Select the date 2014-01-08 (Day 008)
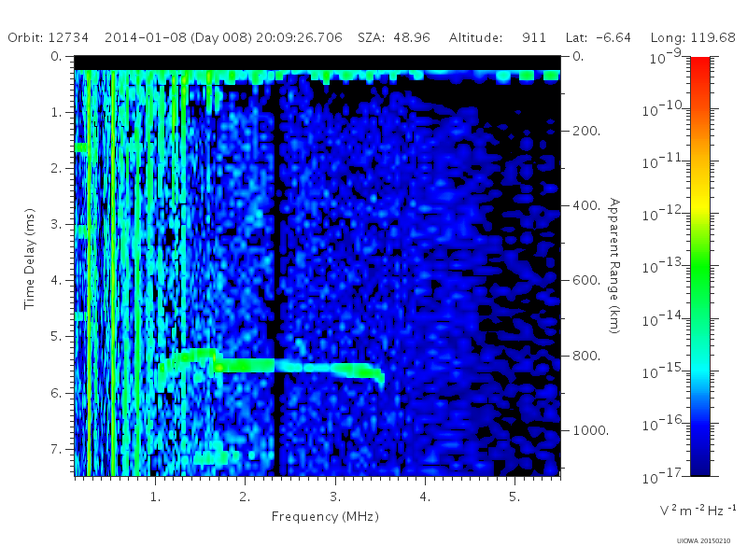This screenshot has height=560, width=747. tap(178, 38)
